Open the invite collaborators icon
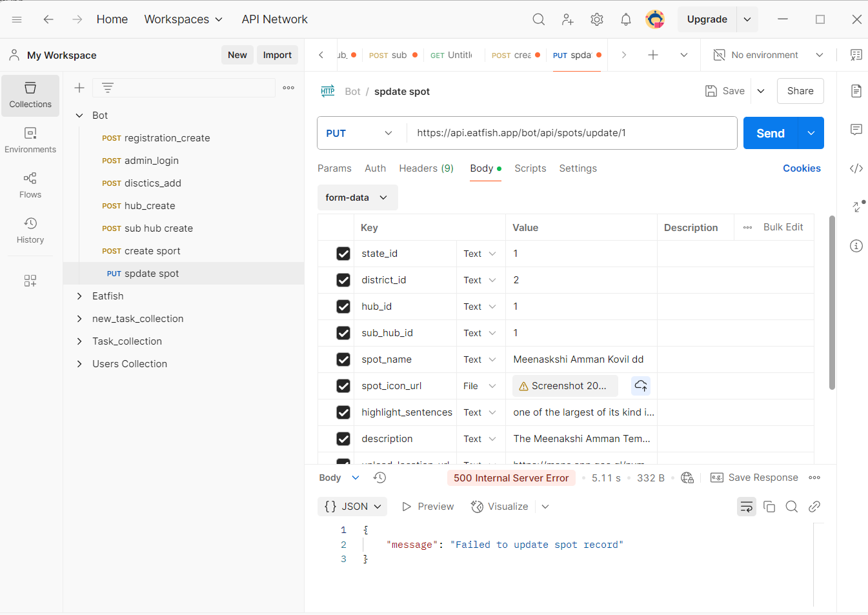 (567, 19)
